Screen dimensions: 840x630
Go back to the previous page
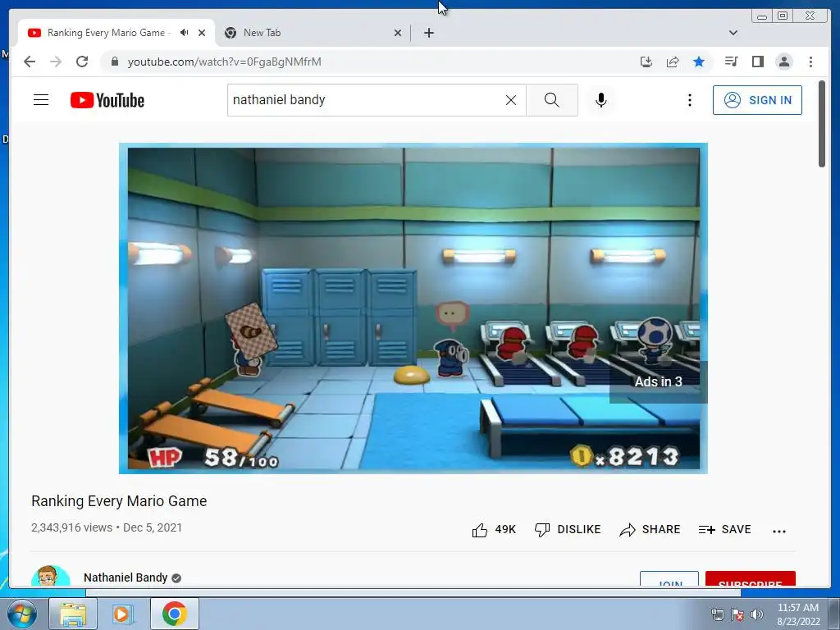[x=30, y=62]
